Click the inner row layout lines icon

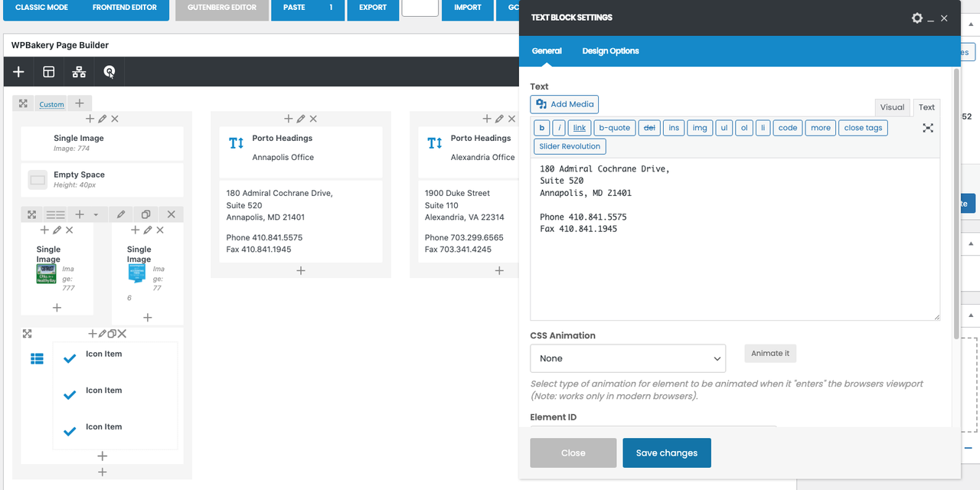coord(55,214)
